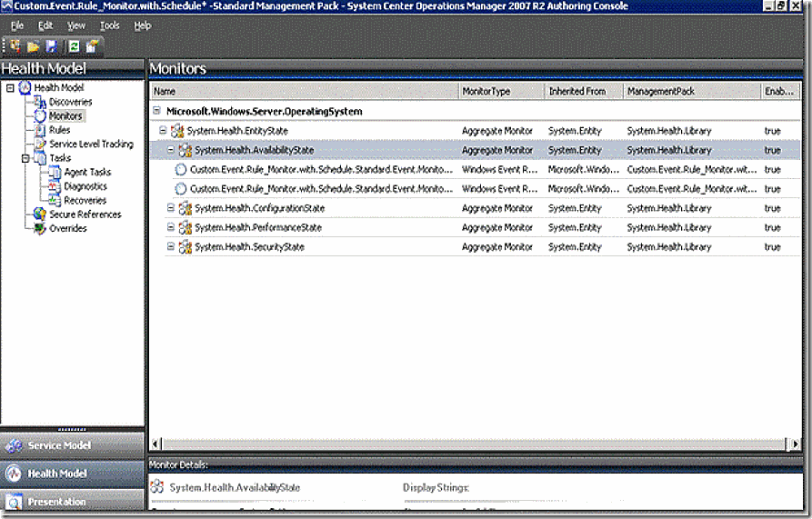Click the System.Health.EntityState aggregate monitor icon
812x519 pixels.
177,131
